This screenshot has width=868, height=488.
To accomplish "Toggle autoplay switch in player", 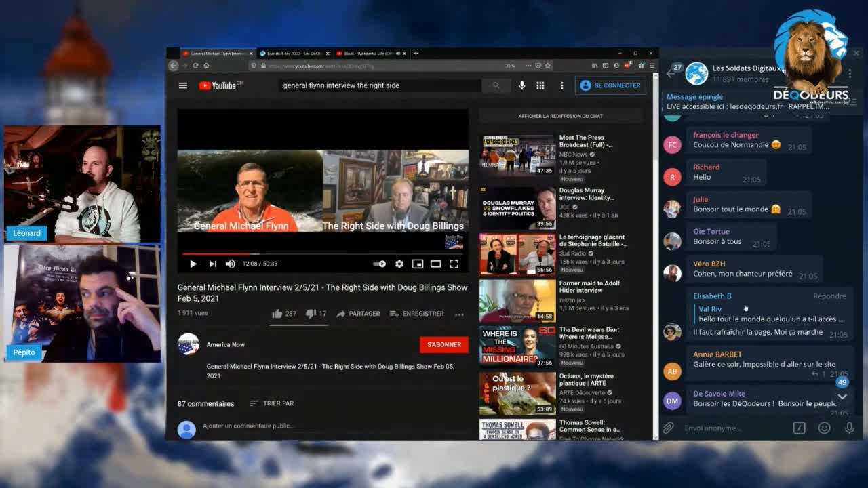I will coord(380,264).
